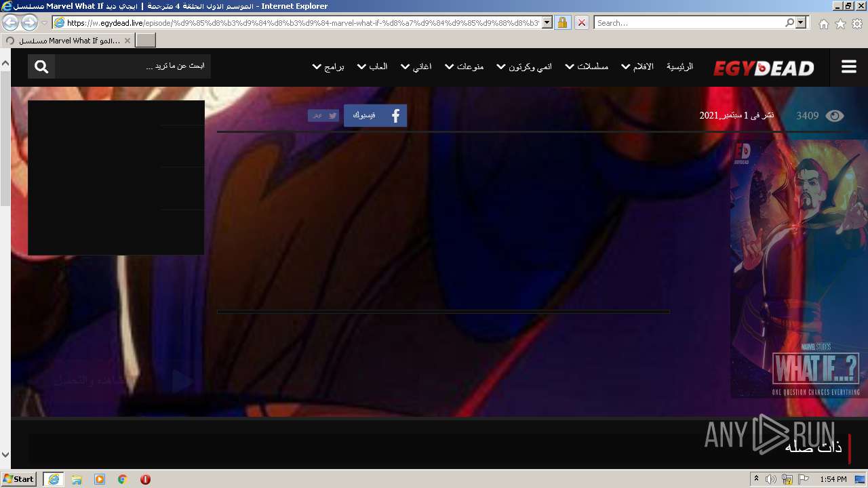The image size is (868, 488).
Task: Expand the مسلسلات series dropdown
Action: pyautogui.click(x=587, y=66)
